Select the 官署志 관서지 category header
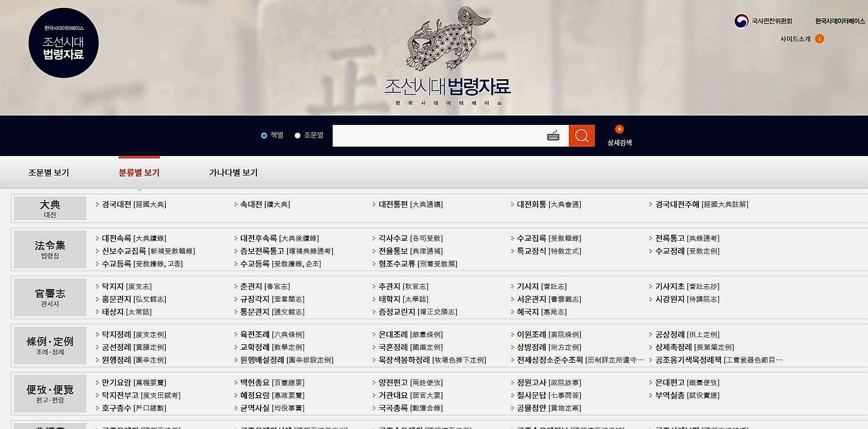Viewport: 868px width, 429px height. (x=50, y=297)
